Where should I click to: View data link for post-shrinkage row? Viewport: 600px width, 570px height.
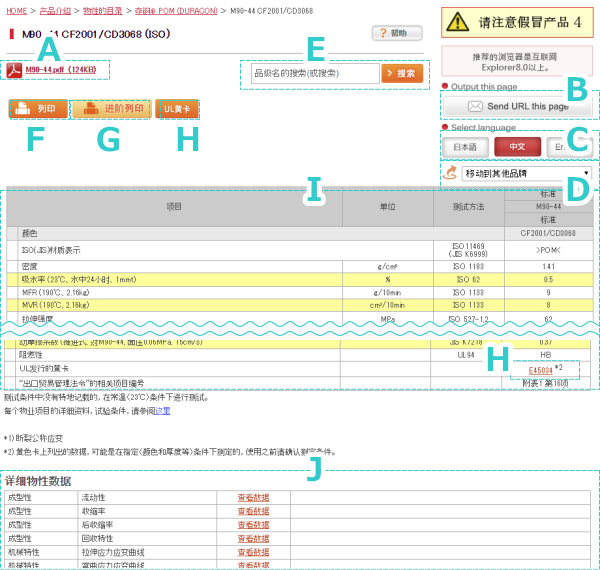253,525
